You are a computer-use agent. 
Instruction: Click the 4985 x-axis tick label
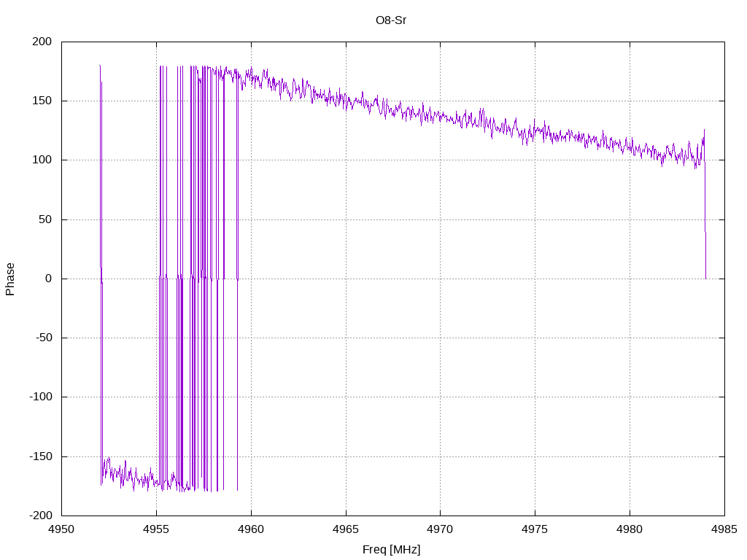point(724,529)
